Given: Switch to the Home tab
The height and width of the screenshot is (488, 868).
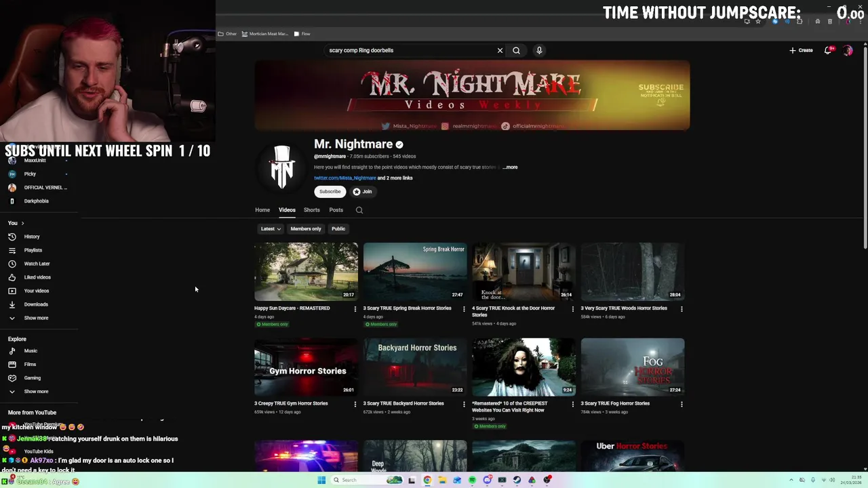Looking at the screenshot, I should (262, 210).
